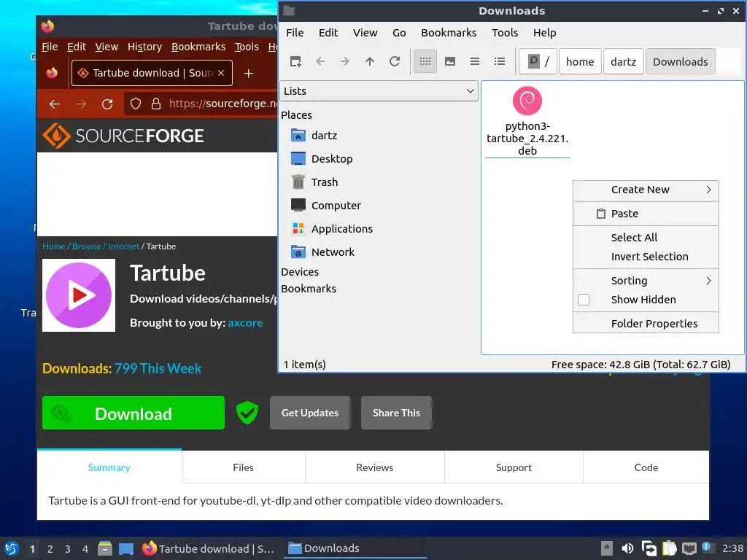Open the python3-tartube deb file icon
The height and width of the screenshot is (560, 747).
(x=527, y=101)
